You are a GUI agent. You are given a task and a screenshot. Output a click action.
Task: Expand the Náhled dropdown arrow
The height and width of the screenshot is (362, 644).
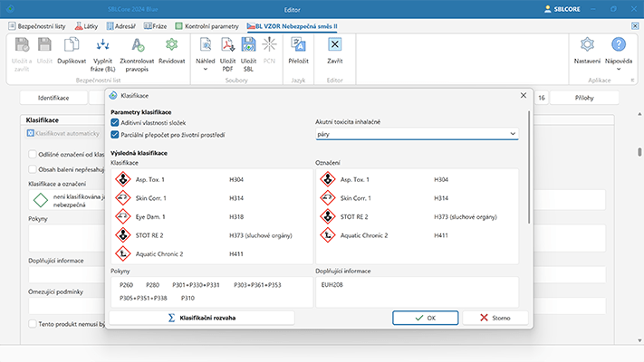click(206, 68)
